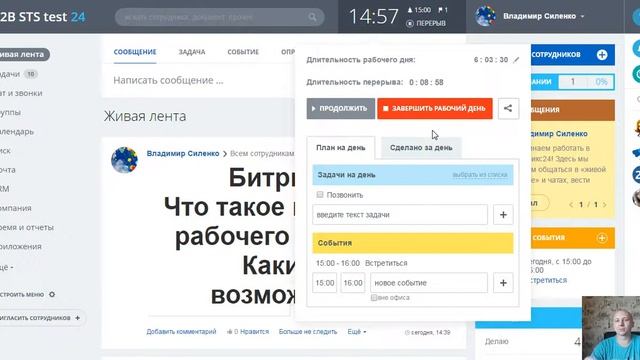Image resolution: width=640 pixels, height=360 pixels.
Task: Click the gear icon next to configure menu
Action: (52, 294)
